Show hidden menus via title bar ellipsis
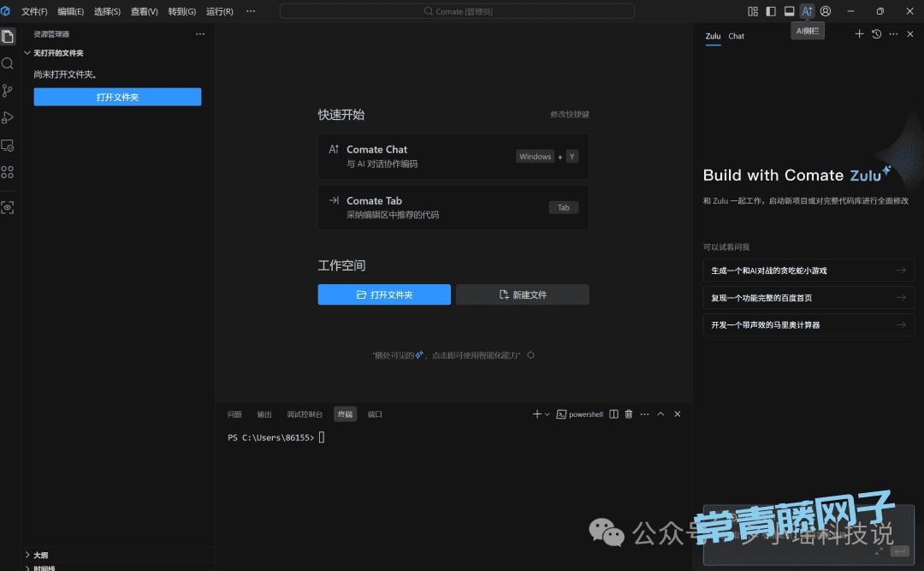 tap(251, 11)
